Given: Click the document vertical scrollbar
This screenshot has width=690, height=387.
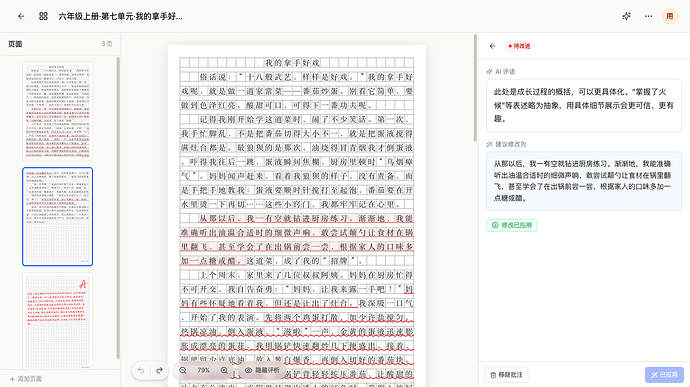Looking at the screenshot, I should pos(475,88).
